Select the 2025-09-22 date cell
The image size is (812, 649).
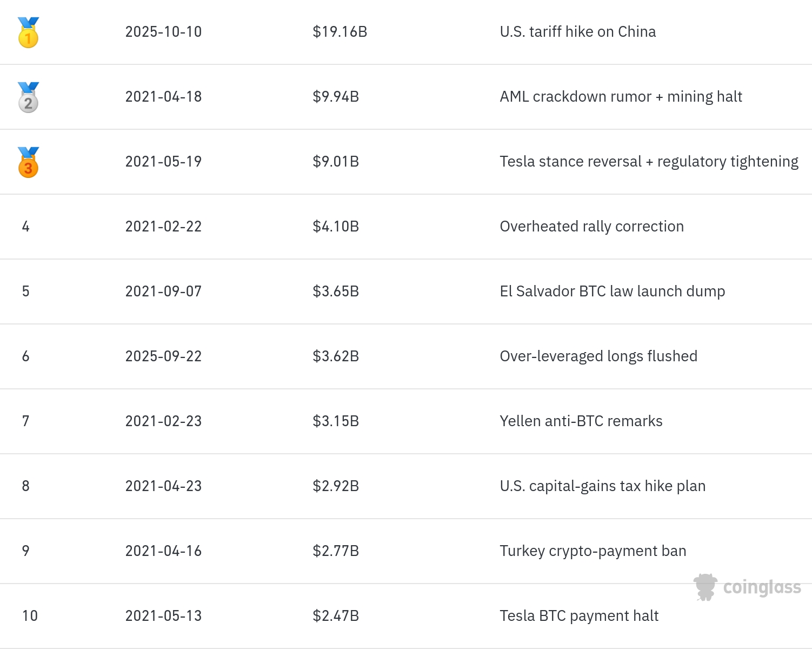pyautogui.click(x=163, y=356)
